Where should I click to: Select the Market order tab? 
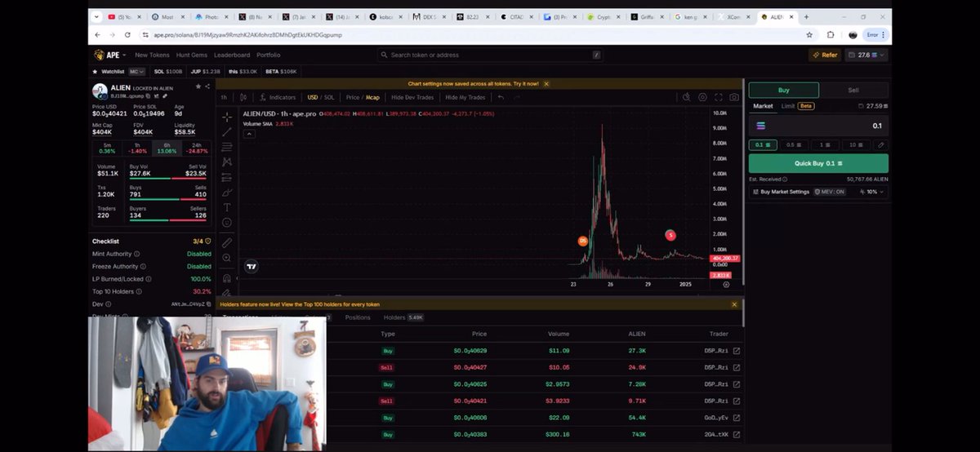[x=763, y=106]
